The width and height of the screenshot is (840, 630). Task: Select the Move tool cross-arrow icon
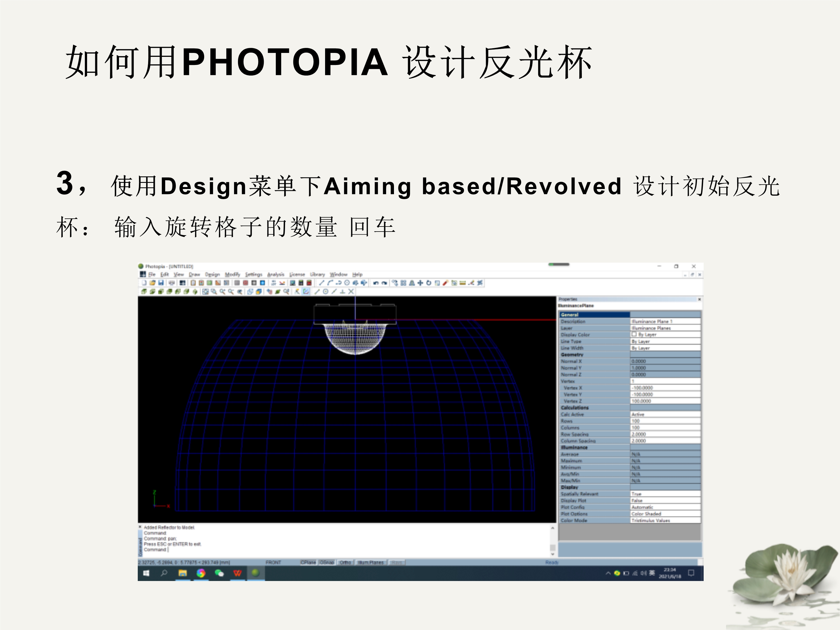(420, 283)
